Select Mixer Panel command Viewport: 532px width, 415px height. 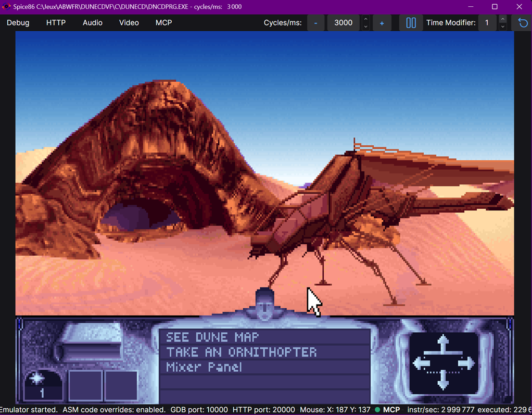pyautogui.click(x=264, y=367)
